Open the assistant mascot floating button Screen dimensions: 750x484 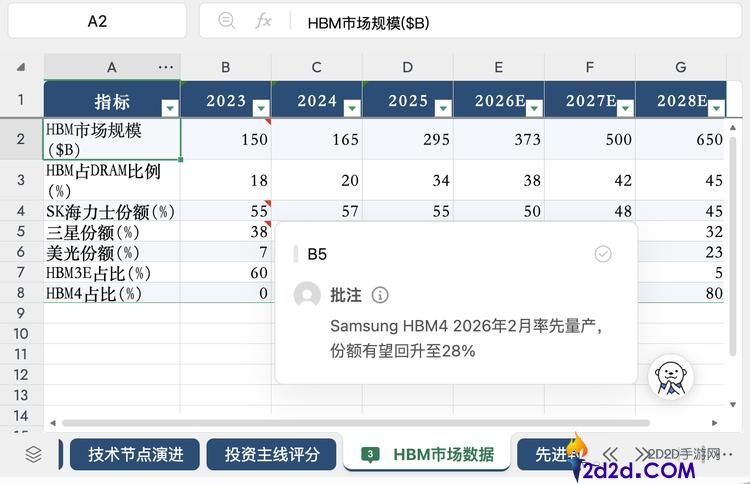point(671,377)
